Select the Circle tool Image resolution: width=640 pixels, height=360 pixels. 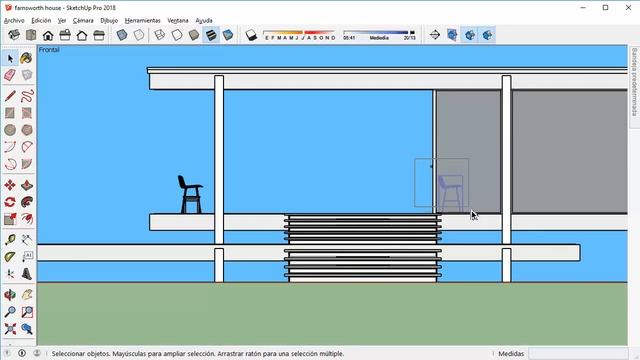coord(10,130)
